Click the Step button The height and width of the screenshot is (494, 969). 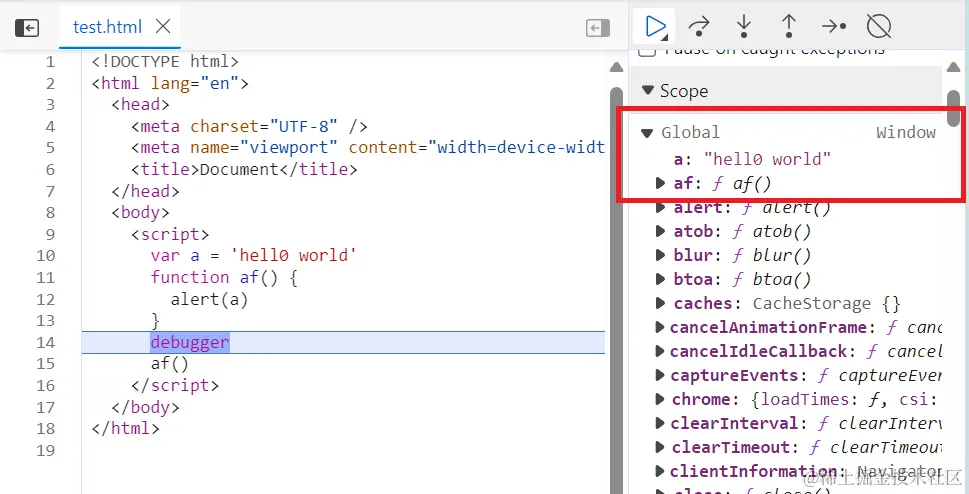(834, 27)
